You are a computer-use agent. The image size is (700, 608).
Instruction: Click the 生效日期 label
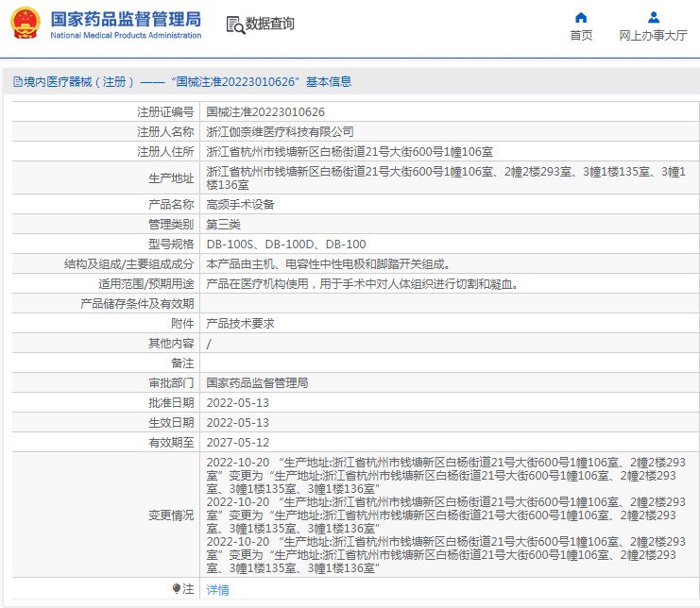pyautogui.click(x=171, y=422)
